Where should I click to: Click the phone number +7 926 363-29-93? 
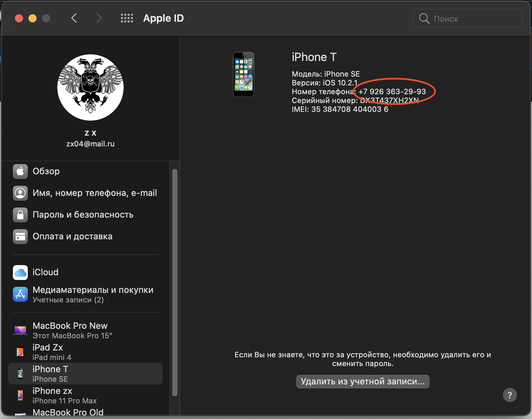point(392,92)
